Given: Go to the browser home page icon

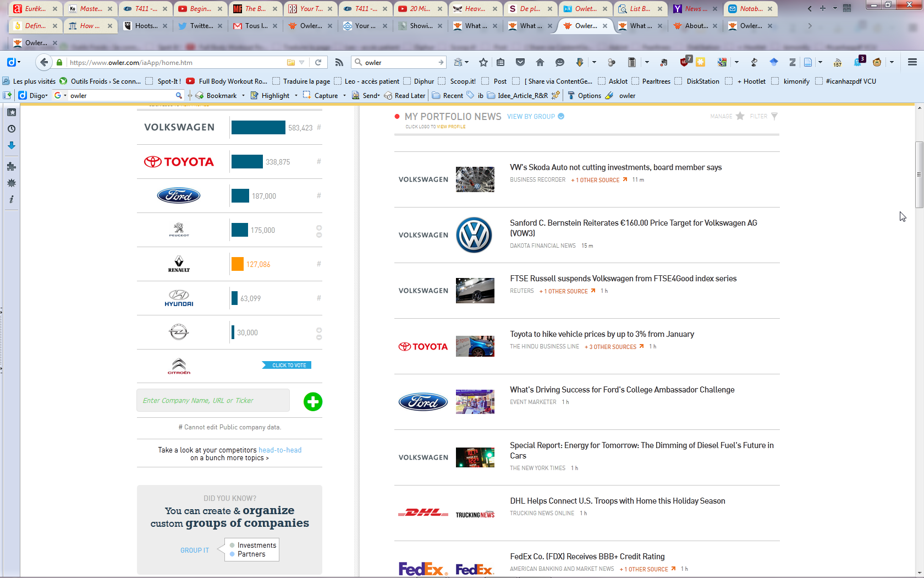Looking at the screenshot, I should click(x=540, y=62).
